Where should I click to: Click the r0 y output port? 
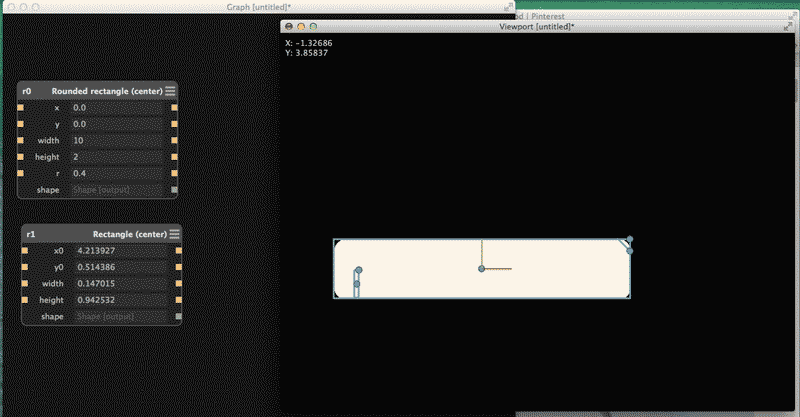[174, 124]
